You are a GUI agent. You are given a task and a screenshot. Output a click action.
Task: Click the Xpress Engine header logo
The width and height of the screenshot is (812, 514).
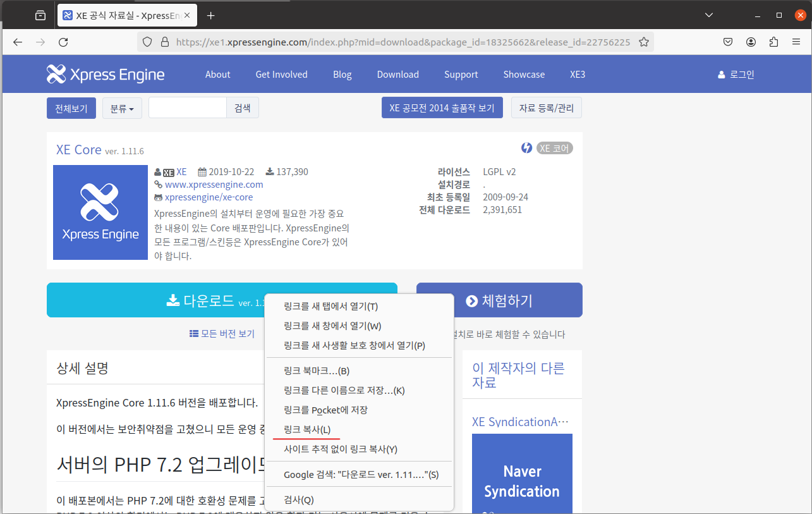106,75
